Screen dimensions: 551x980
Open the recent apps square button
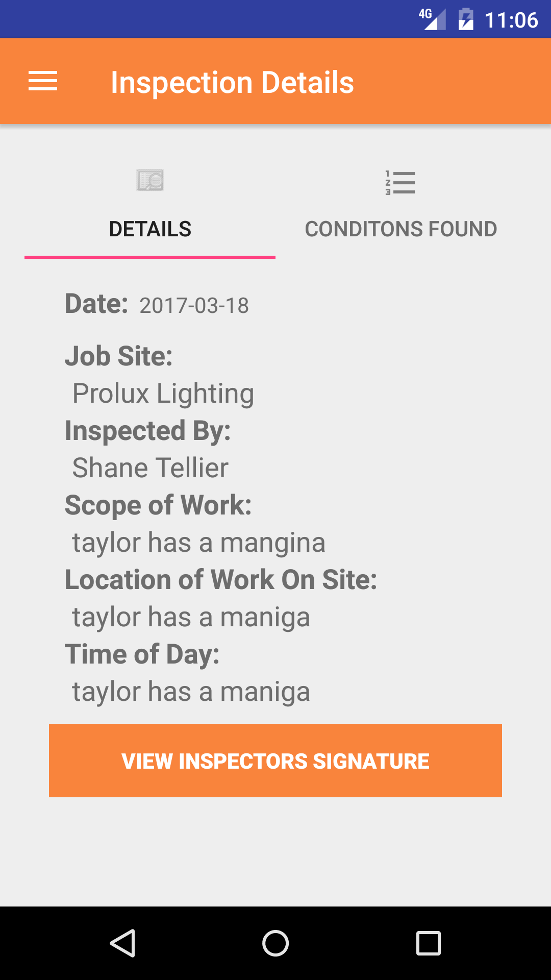428,943
